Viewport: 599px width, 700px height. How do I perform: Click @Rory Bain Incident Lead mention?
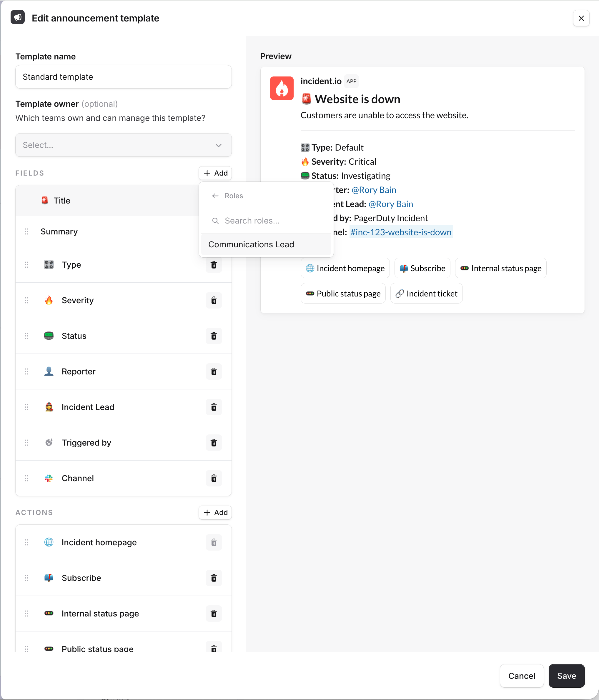390,204
